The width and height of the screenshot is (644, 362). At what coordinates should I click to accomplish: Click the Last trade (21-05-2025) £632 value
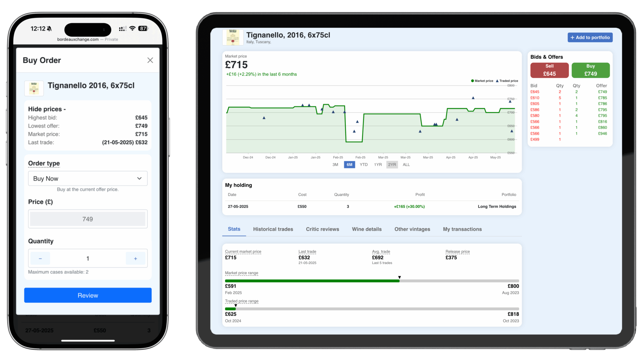click(125, 142)
